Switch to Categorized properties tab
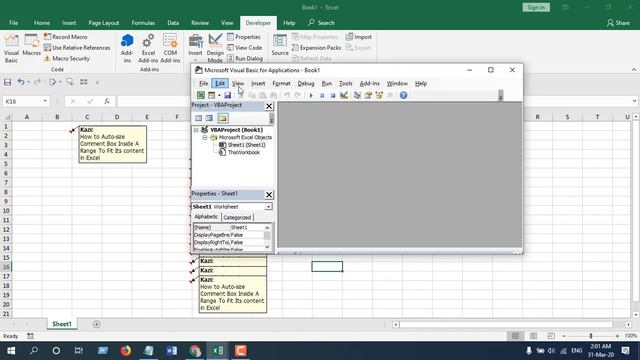The image size is (640, 360). pyautogui.click(x=237, y=218)
